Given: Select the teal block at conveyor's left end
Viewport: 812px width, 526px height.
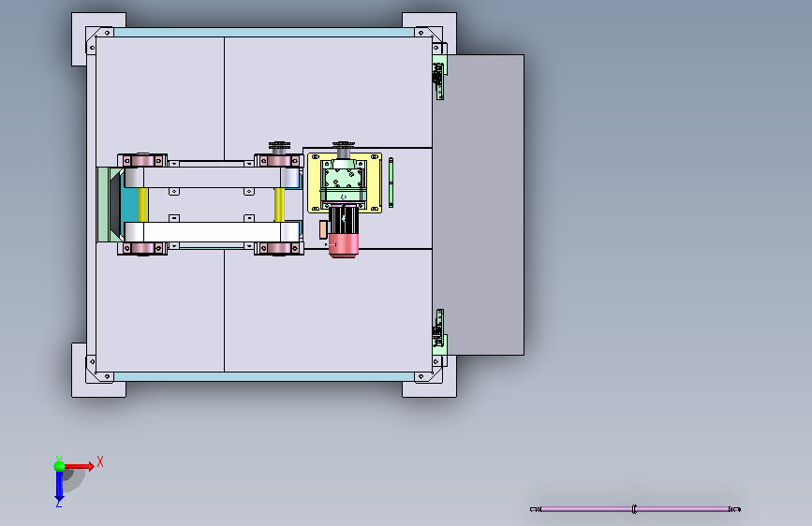Looking at the screenshot, I should tap(129, 205).
